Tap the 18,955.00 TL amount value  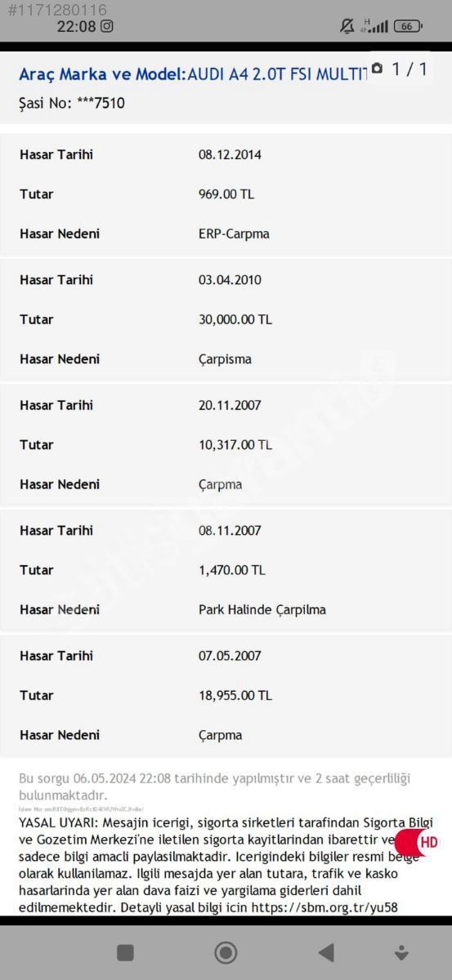coord(235,695)
